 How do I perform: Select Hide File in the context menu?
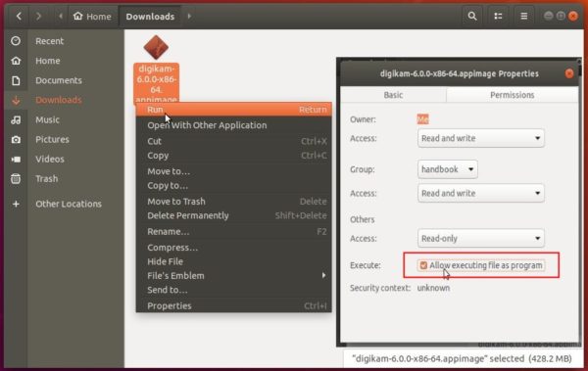pos(234,261)
